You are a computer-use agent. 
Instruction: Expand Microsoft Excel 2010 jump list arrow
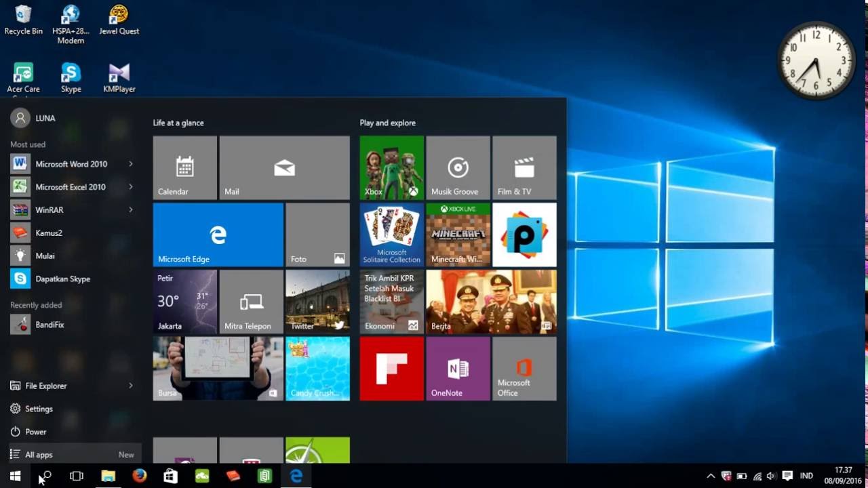131,187
